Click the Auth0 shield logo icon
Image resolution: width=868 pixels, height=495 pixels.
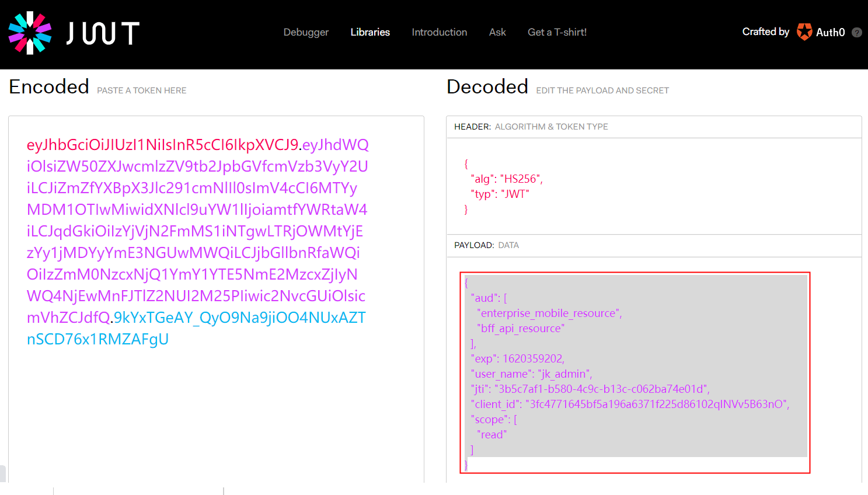coord(804,32)
